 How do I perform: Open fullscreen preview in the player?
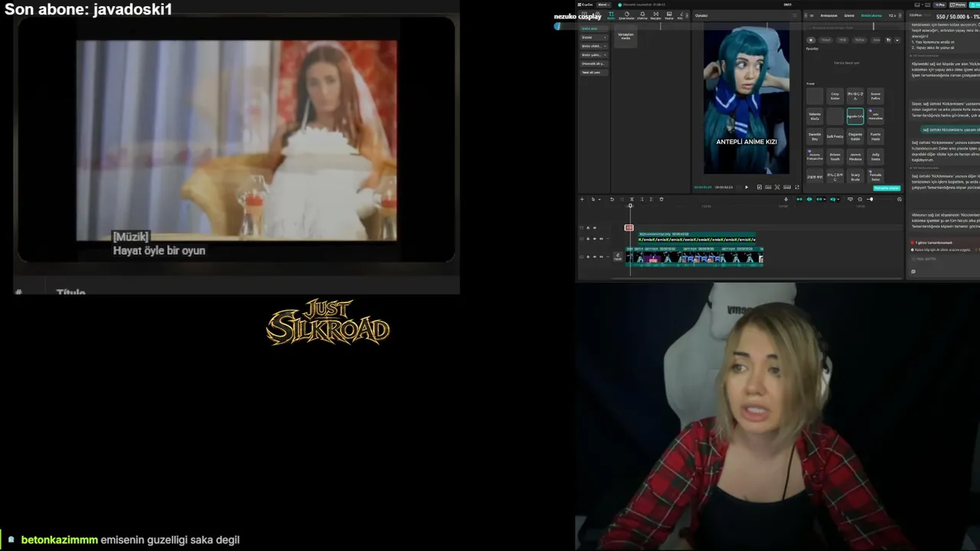tap(796, 187)
